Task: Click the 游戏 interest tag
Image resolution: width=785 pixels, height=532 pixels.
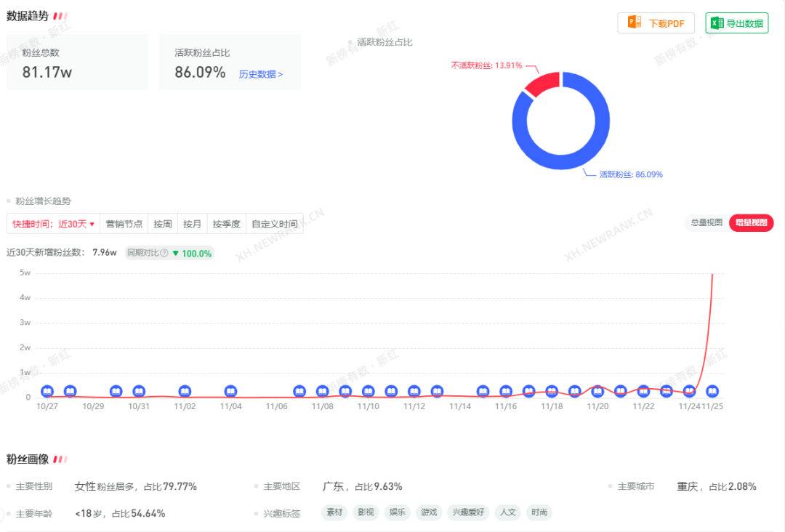Action: pos(429,512)
